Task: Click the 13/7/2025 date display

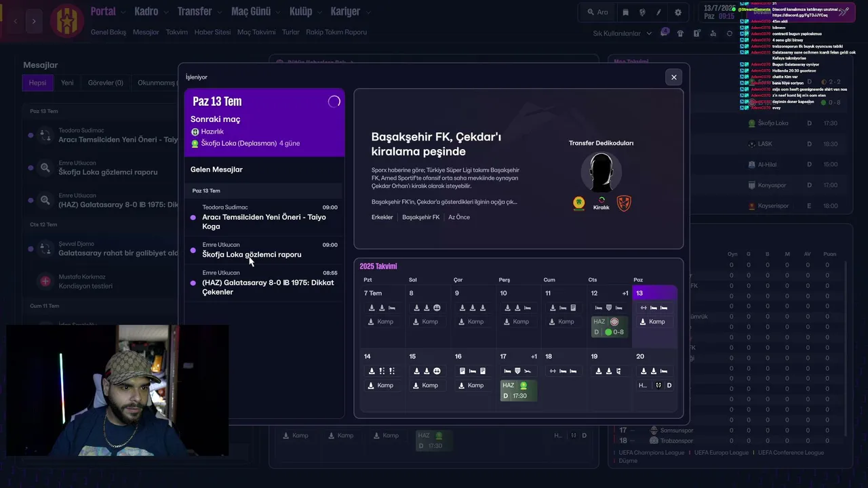Action: click(x=720, y=7)
